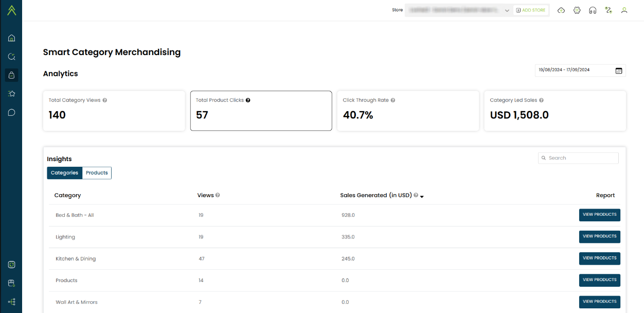Click help icon next to Total Category Views
This screenshot has width=644, height=313.
pos(105,100)
